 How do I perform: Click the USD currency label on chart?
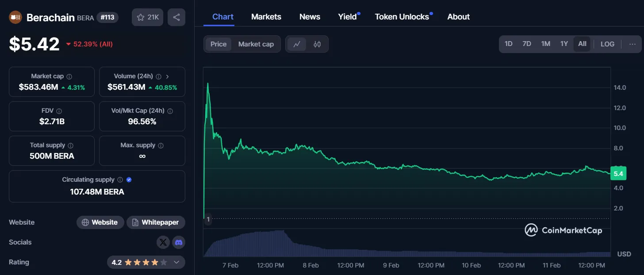pyautogui.click(x=624, y=254)
